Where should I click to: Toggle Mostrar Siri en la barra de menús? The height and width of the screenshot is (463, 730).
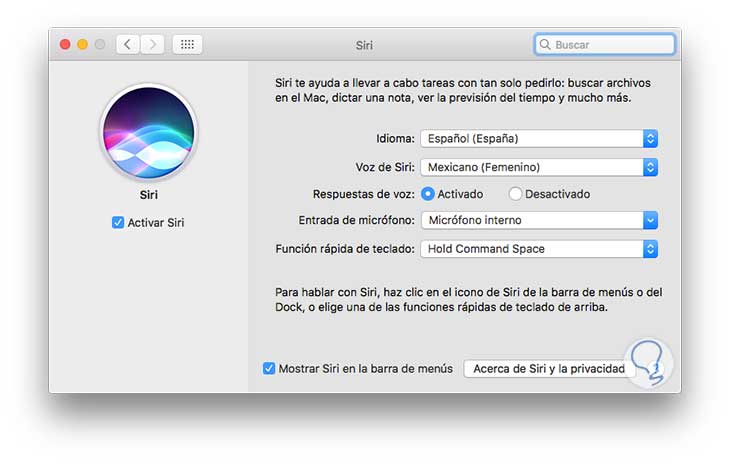point(269,368)
